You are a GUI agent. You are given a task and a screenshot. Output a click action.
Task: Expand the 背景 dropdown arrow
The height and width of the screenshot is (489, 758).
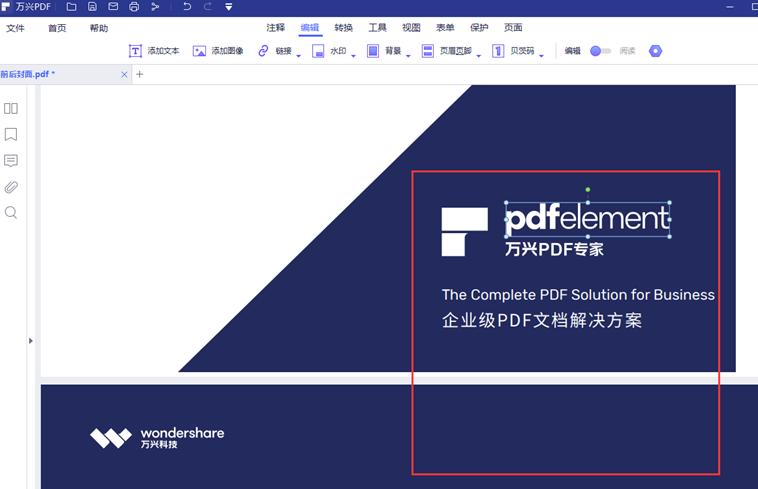pyautogui.click(x=408, y=56)
